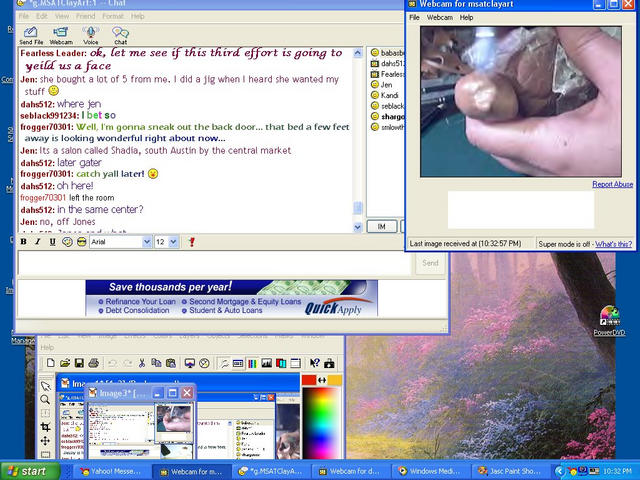This screenshot has height=480, width=640.
Task: Open the font size 12 dropdown
Action: pos(173,242)
